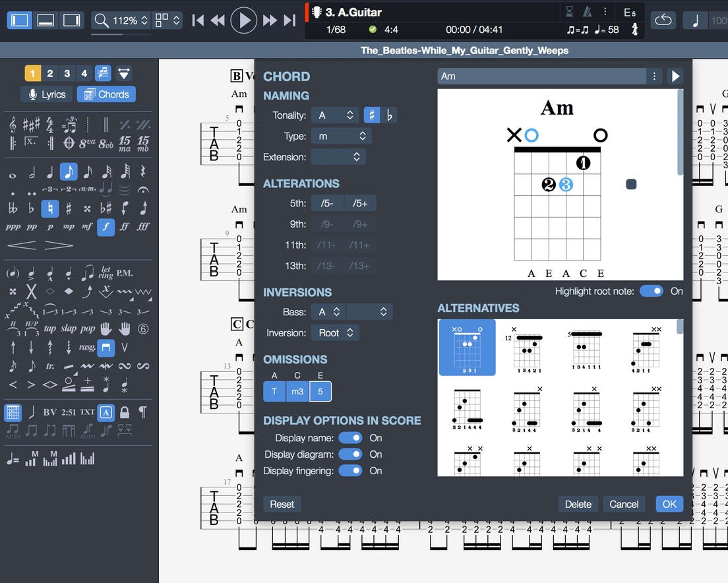Switch to voice 3
This screenshot has height=583, width=728.
point(67,73)
